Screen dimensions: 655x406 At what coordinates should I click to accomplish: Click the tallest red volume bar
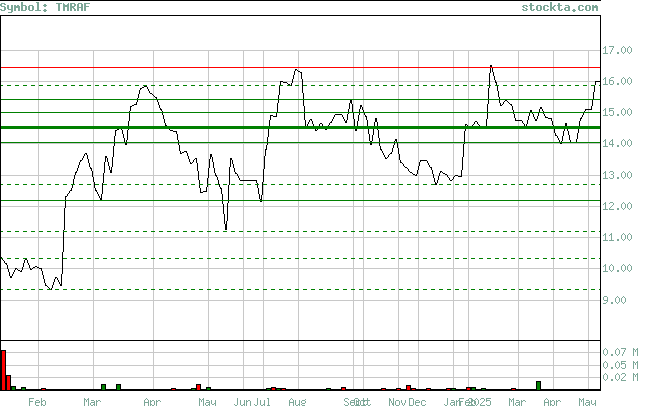[3, 370]
